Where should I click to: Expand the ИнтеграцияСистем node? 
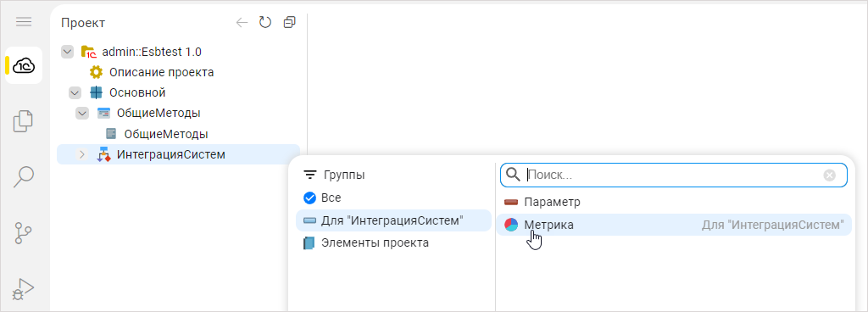[82, 154]
